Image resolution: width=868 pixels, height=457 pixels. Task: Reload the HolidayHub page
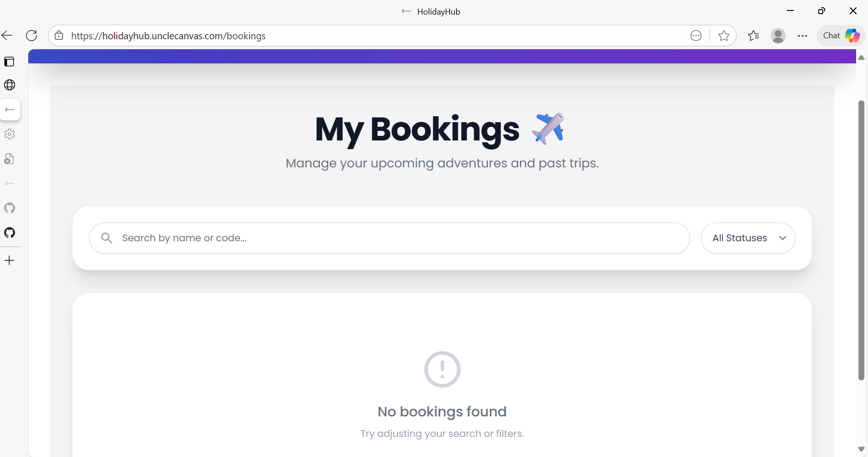[x=31, y=36]
